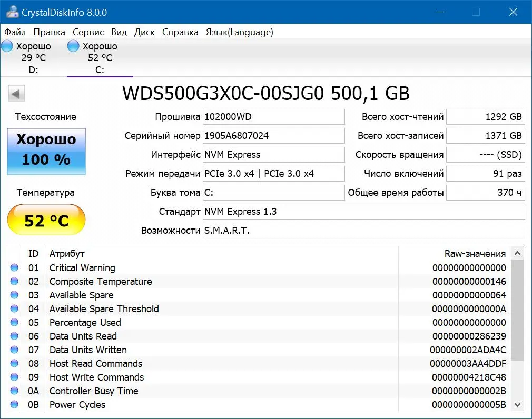Image resolution: width=532 pixels, height=419 pixels.
Task: Click the 52 °C temperature indicator button
Action: tap(46, 220)
